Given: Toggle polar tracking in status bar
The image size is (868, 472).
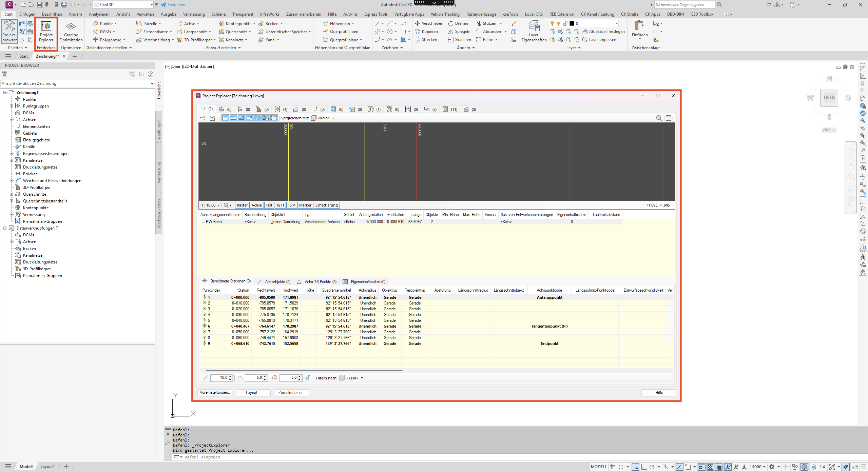Looking at the screenshot, I should click(652, 467).
